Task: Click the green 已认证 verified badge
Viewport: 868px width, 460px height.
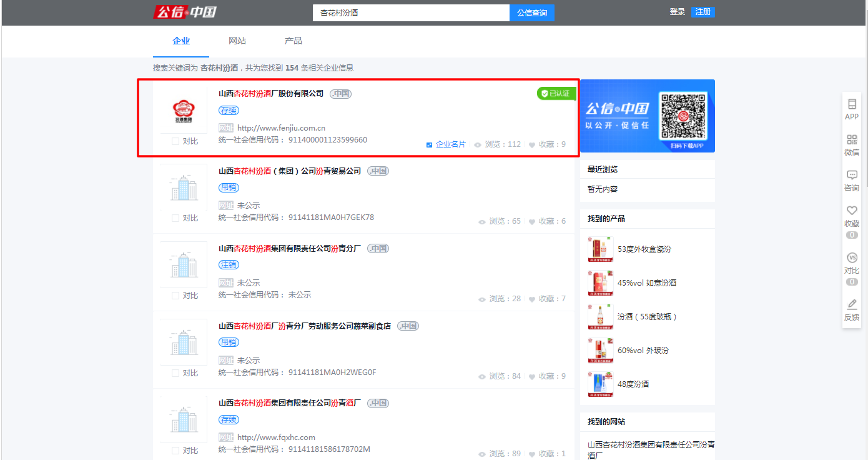Action: [x=555, y=93]
